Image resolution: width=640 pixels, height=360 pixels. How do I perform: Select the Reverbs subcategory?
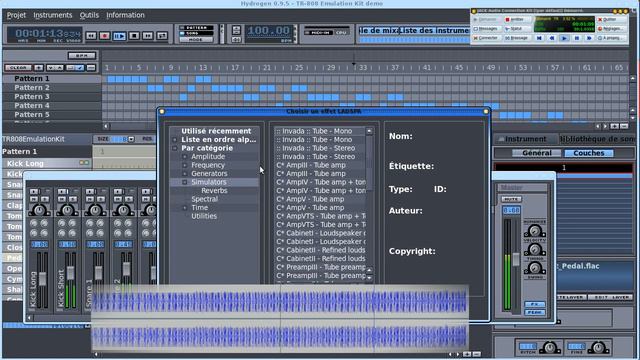tap(214, 191)
